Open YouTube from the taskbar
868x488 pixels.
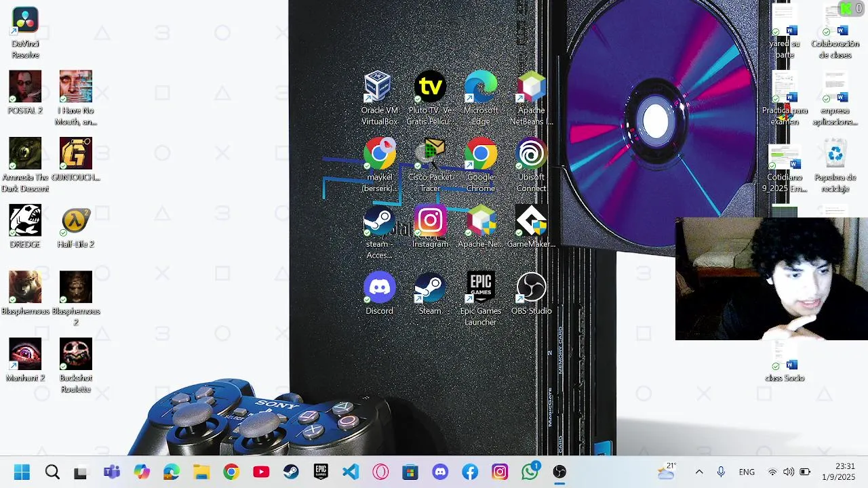pyautogui.click(x=261, y=472)
